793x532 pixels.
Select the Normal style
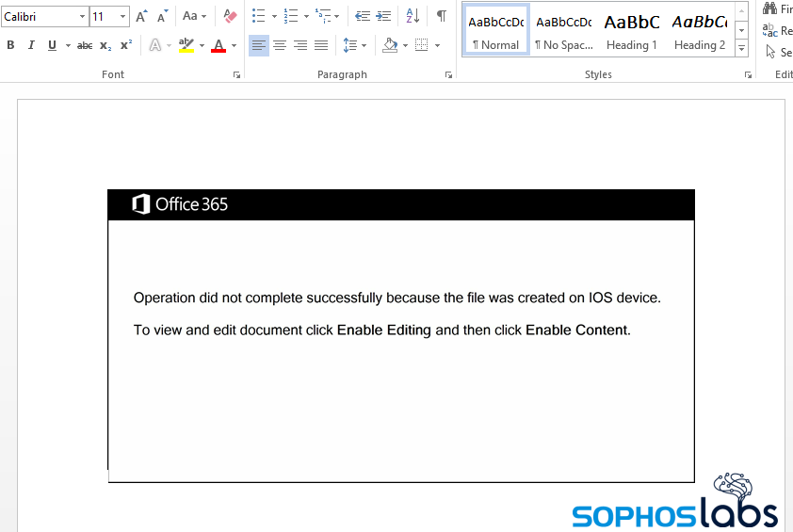click(496, 30)
